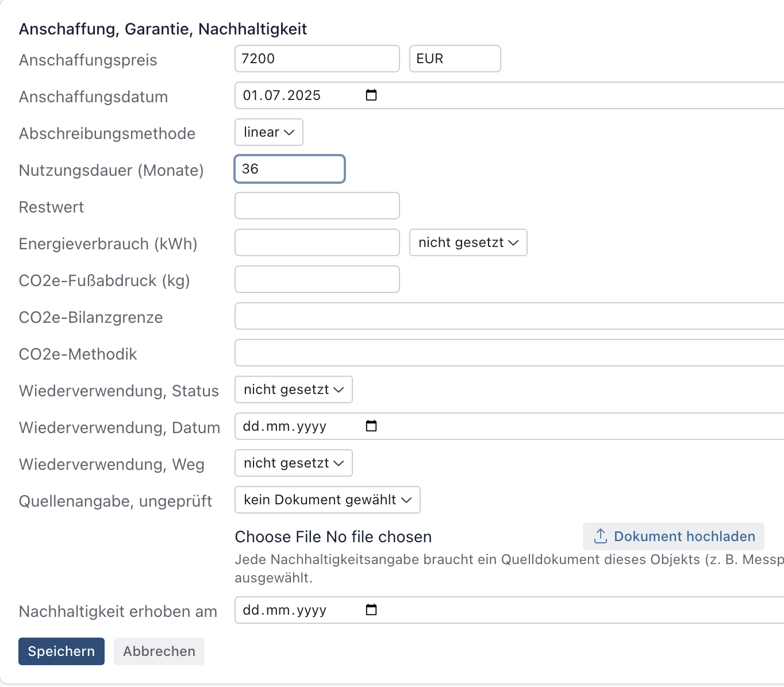Open the Quellenangabe document dropdown
The width and height of the screenshot is (784, 687).
(328, 500)
